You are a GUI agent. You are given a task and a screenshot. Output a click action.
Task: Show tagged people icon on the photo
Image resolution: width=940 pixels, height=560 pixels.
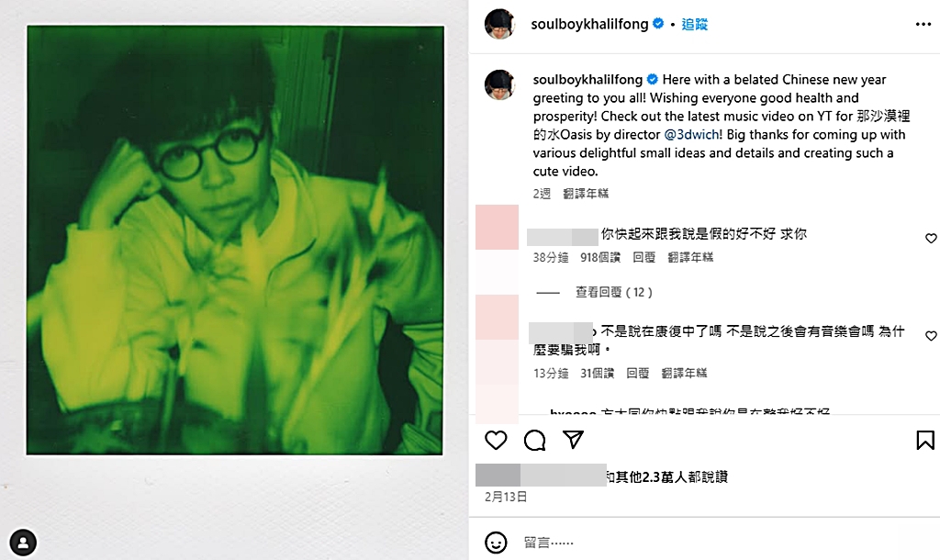click(x=23, y=543)
